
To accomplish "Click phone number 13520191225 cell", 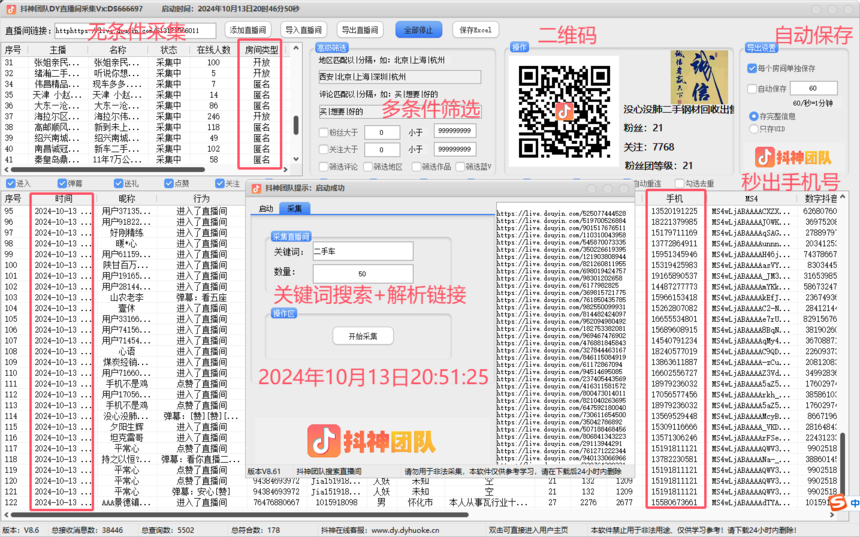I will coord(674,211).
